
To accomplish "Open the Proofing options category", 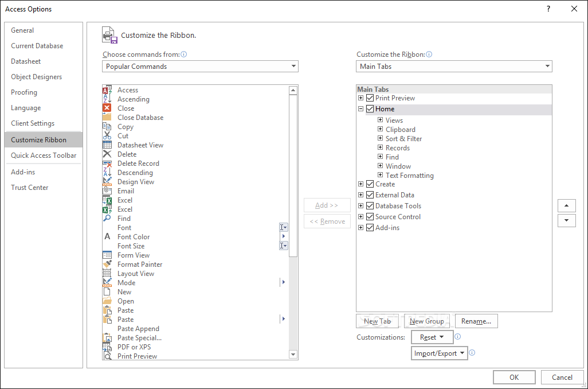I will 44,92.
